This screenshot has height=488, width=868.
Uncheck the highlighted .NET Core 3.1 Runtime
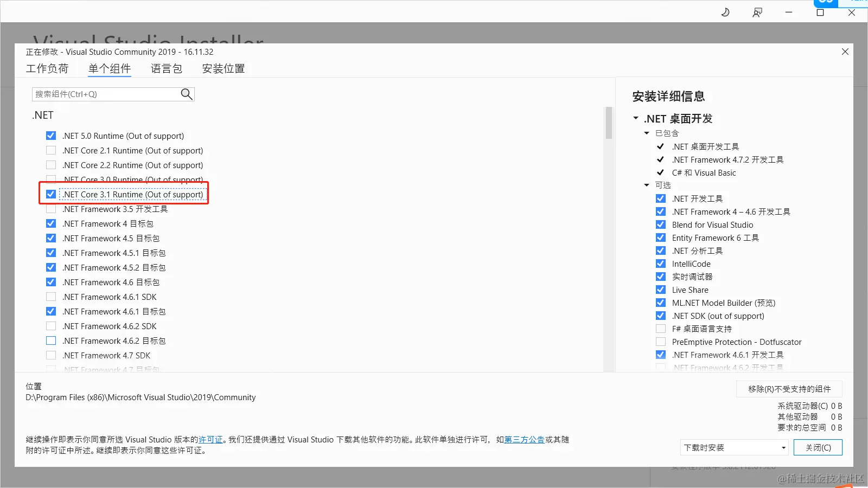[x=50, y=194]
